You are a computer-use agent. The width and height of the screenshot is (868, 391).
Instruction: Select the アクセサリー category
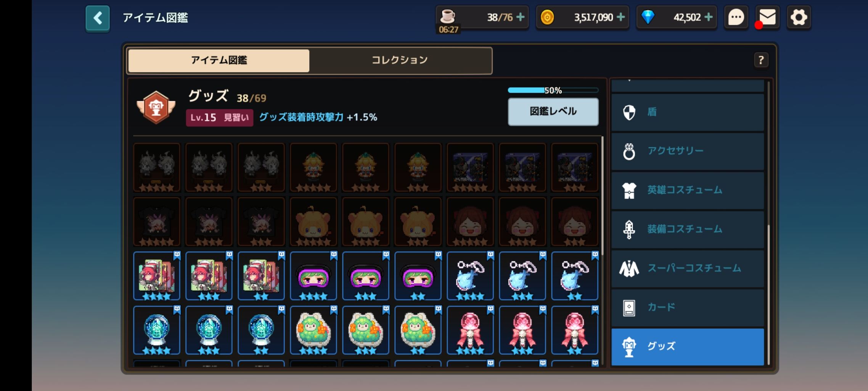[x=688, y=151]
